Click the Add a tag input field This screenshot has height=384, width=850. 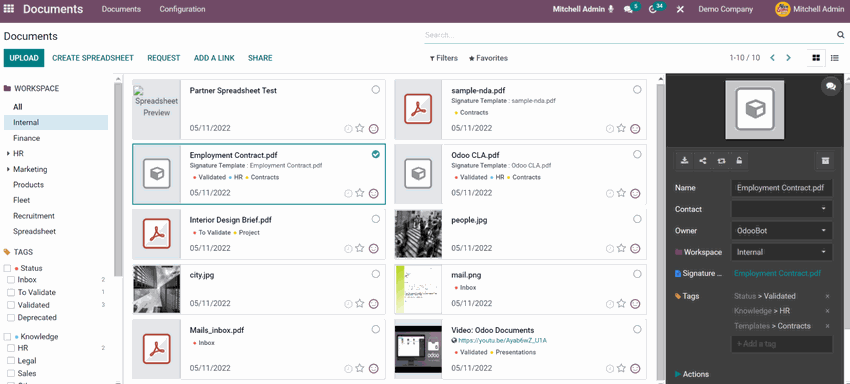click(781, 344)
